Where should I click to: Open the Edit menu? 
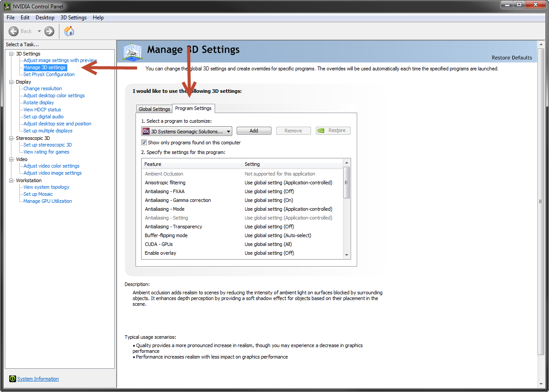pos(25,18)
